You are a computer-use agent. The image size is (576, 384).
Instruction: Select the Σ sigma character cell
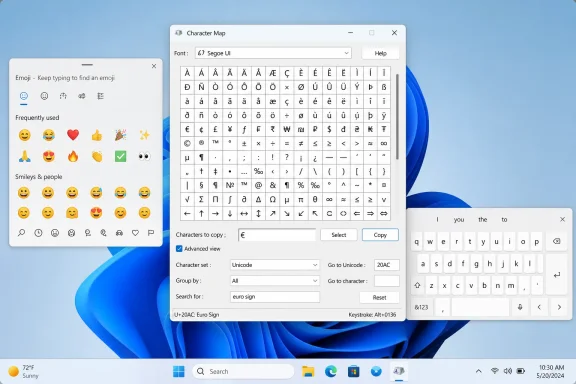tap(201, 200)
